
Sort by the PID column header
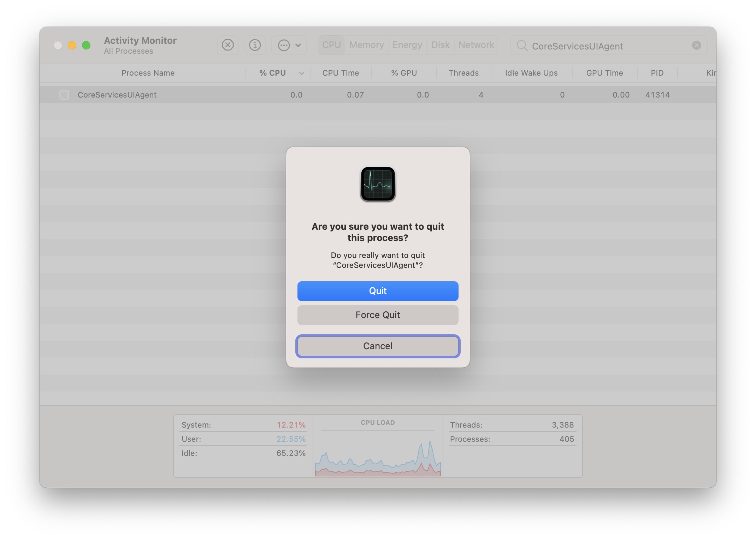657,73
